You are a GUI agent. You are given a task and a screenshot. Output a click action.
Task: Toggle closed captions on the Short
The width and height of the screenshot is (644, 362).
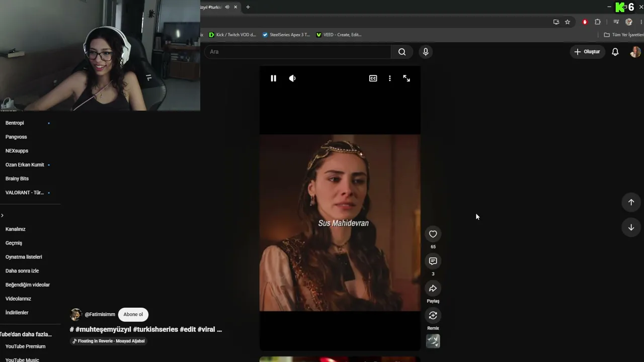pyautogui.click(x=373, y=78)
